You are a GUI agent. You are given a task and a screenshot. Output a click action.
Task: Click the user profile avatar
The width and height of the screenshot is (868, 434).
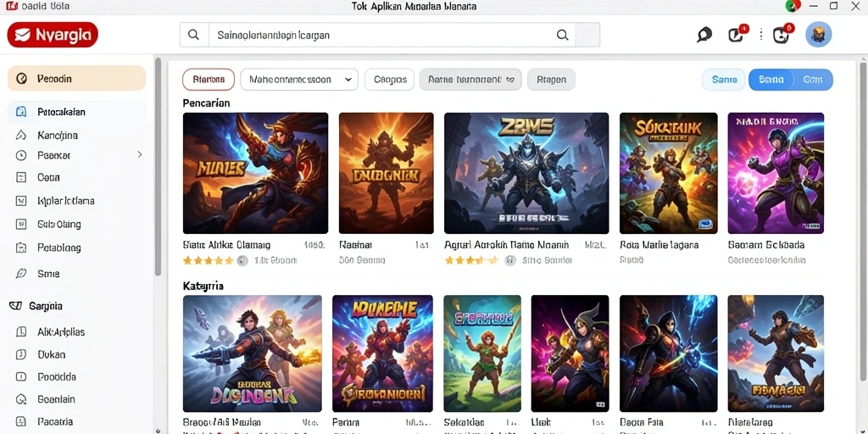pyautogui.click(x=818, y=35)
